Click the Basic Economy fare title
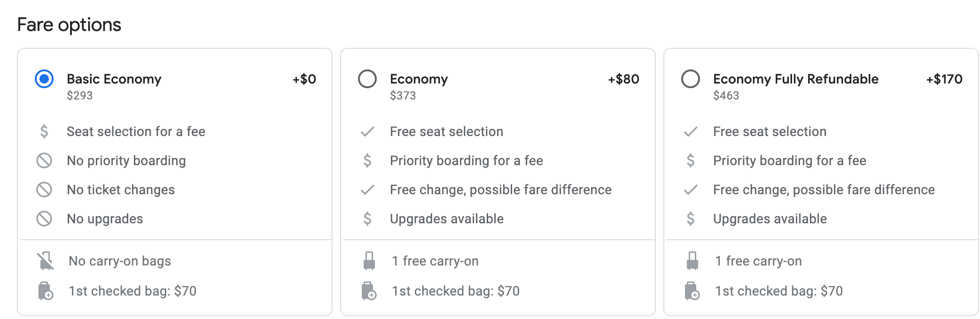Image resolution: width=980 pixels, height=319 pixels. (x=114, y=79)
